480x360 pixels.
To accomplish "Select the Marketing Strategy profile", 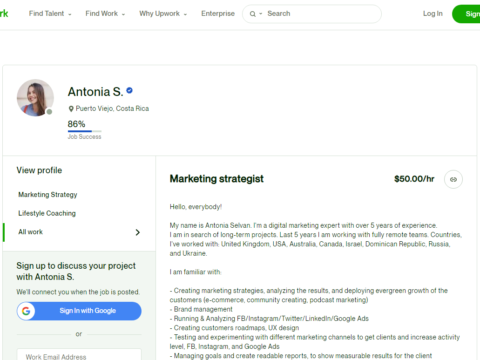I will [48, 195].
